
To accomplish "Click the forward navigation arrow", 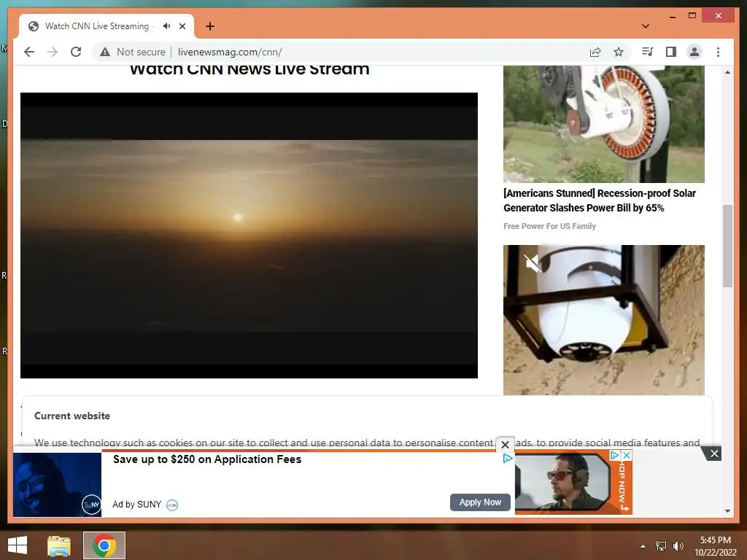I will coord(53,52).
